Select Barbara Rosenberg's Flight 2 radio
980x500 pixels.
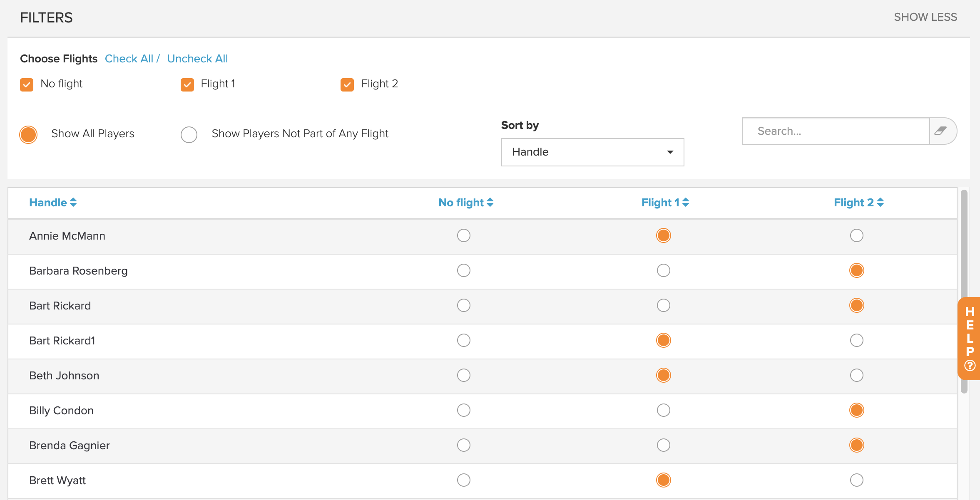click(x=857, y=270)
